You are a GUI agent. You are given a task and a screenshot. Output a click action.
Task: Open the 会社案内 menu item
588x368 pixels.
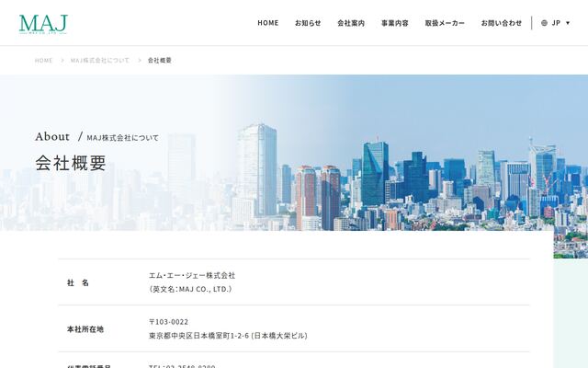(351, 23)
